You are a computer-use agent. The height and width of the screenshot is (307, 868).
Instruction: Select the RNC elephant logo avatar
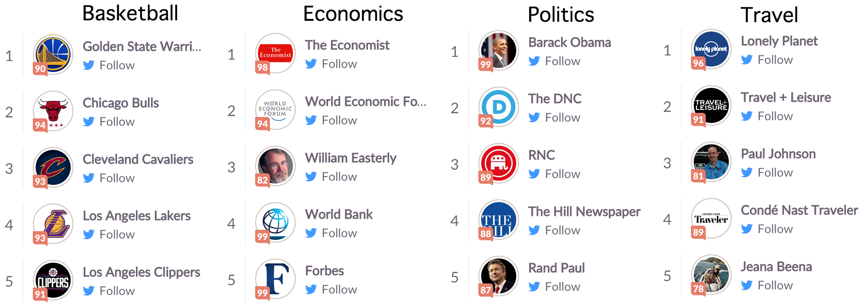pos(499,163)
